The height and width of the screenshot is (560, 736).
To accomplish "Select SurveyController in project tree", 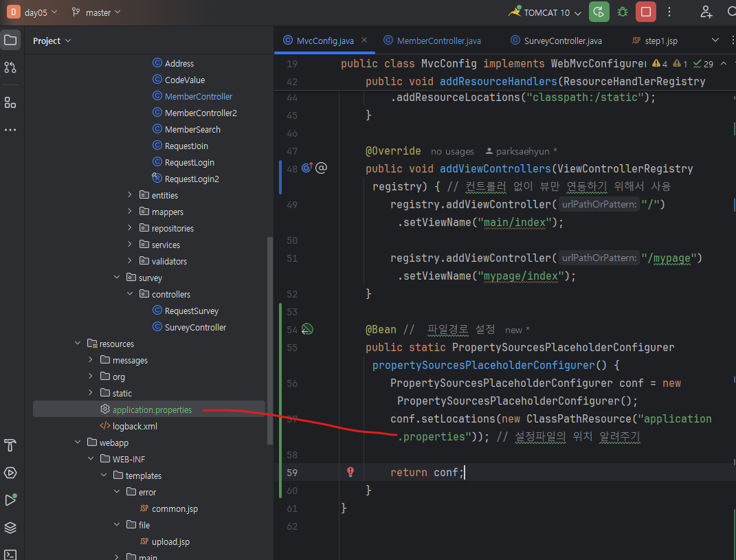I will click(x=190, y=327).
